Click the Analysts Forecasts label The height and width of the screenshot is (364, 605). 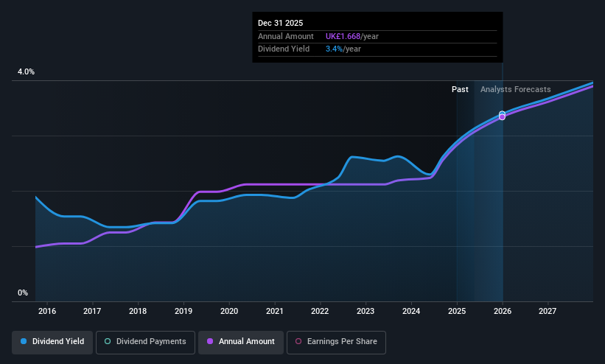coord(516,90)
